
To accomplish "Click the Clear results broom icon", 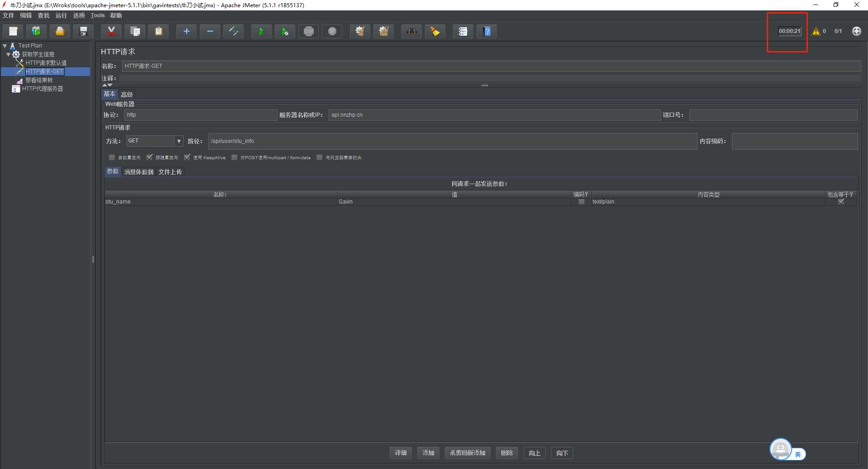I will tap(360, 31).
